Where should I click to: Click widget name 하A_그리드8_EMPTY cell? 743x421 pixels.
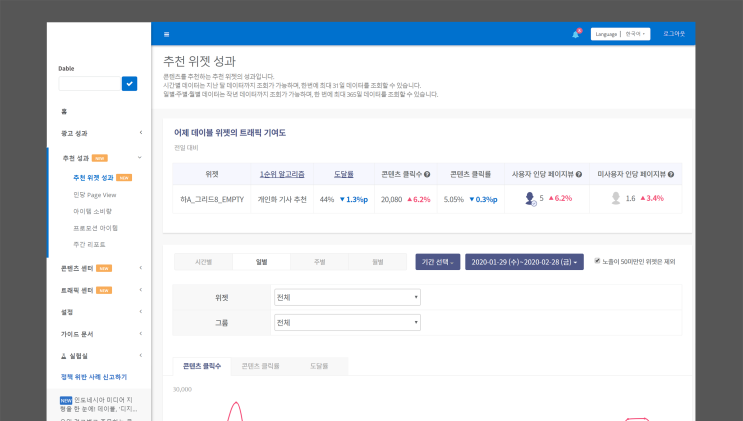click(212, 200)
